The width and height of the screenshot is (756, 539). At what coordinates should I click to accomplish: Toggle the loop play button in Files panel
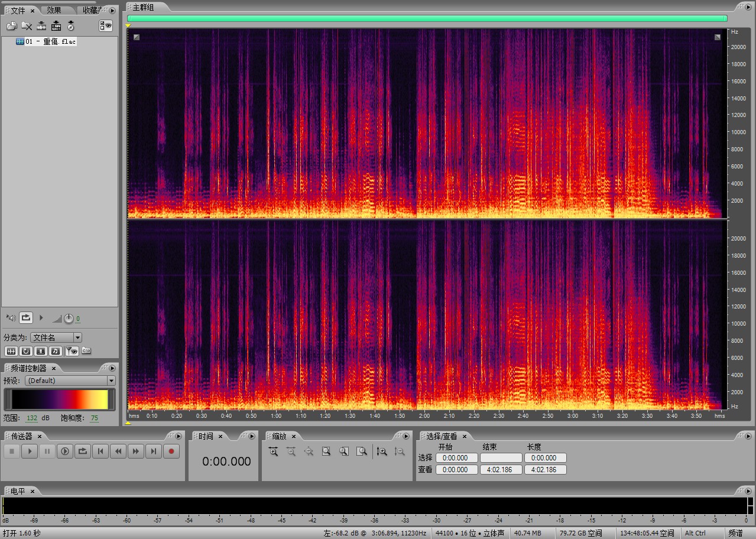click(x=26, y=318)
